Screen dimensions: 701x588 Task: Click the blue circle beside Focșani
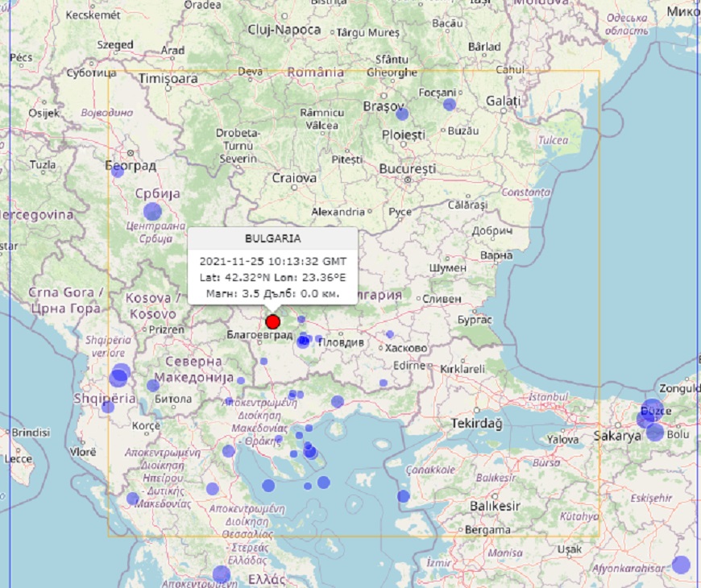pos(450,104)
